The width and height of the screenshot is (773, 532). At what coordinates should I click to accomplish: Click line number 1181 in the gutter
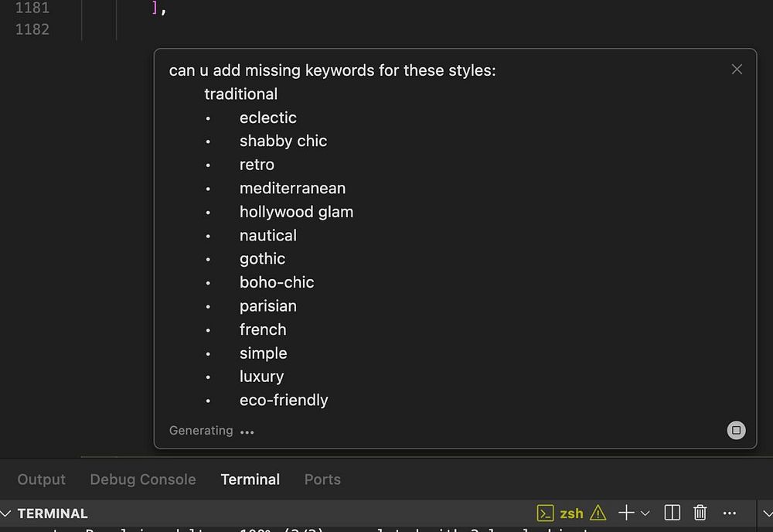[x=32, y=8]
